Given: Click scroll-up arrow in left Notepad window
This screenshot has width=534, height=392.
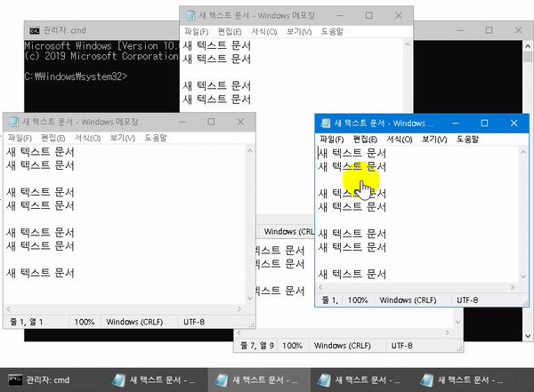Looking at the screenshot, I should pyautogui.click(x=249, y=151).
